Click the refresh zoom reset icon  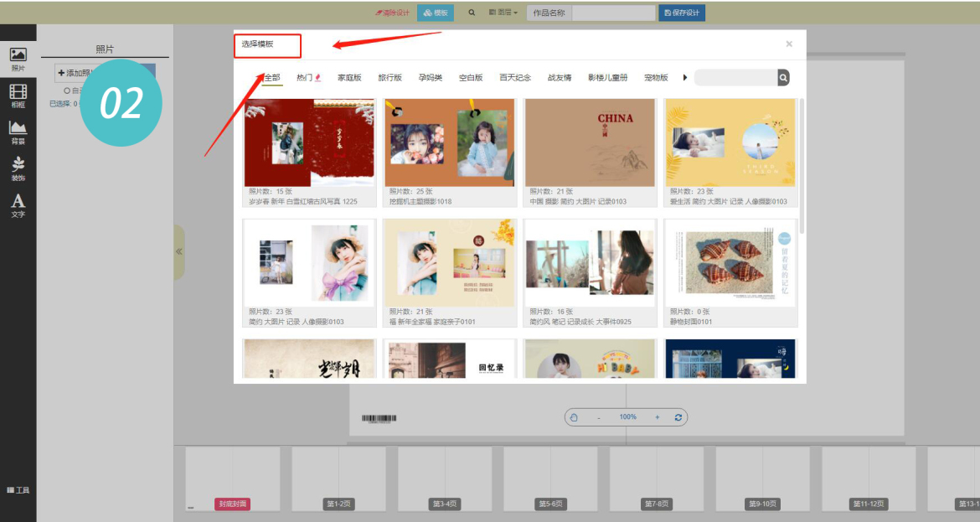coord(678,417)
